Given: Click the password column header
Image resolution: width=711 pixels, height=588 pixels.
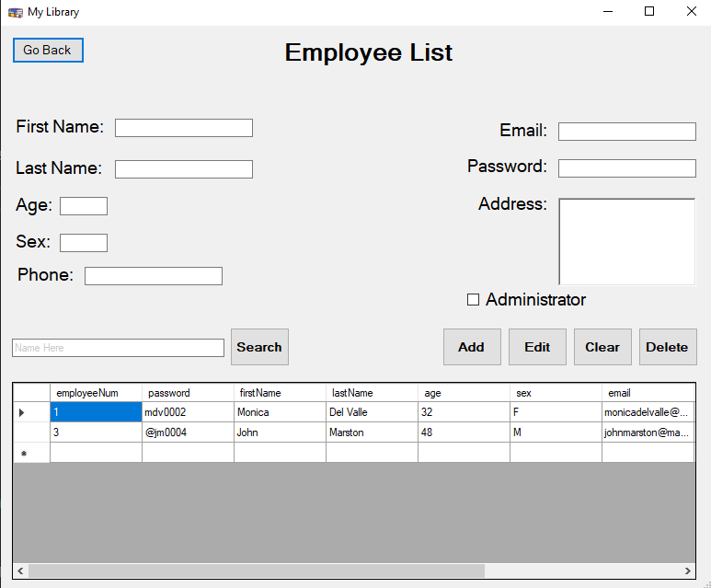Looking at the screenshot, I should (188, 393).
